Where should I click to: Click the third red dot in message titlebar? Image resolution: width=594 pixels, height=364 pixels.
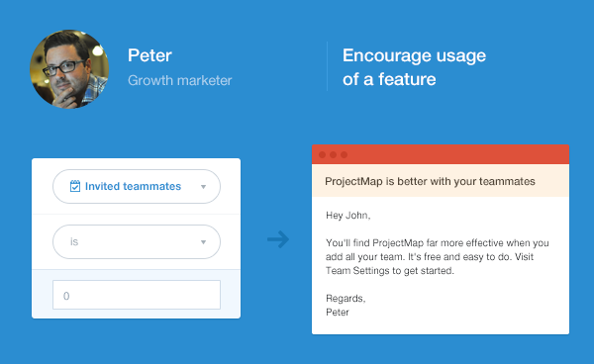[x=344, y=154]
